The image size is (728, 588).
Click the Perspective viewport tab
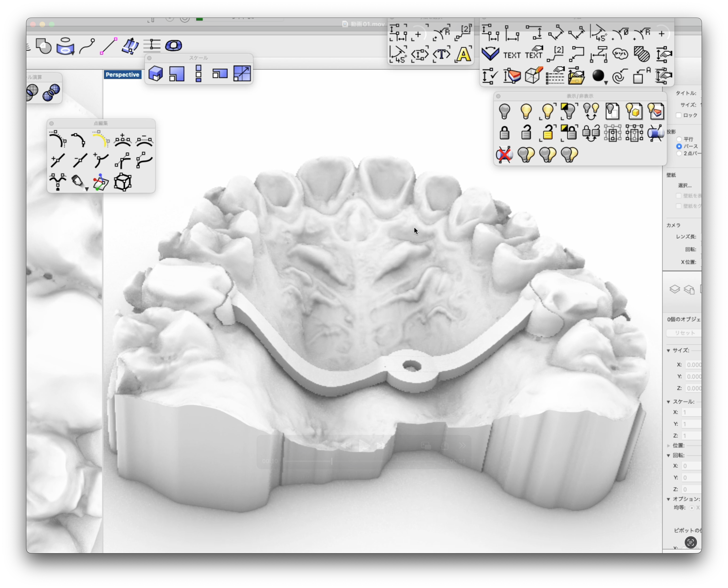point(123,75)
